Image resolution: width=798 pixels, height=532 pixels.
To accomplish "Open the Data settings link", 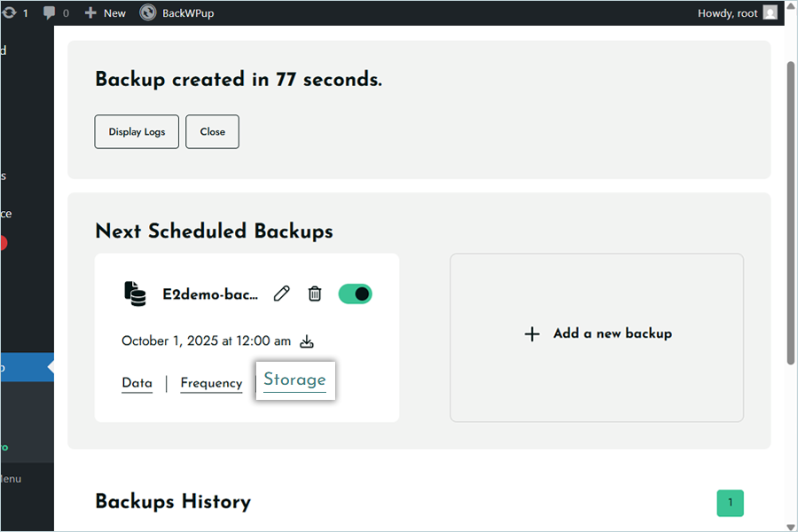I will coord(137,383).
